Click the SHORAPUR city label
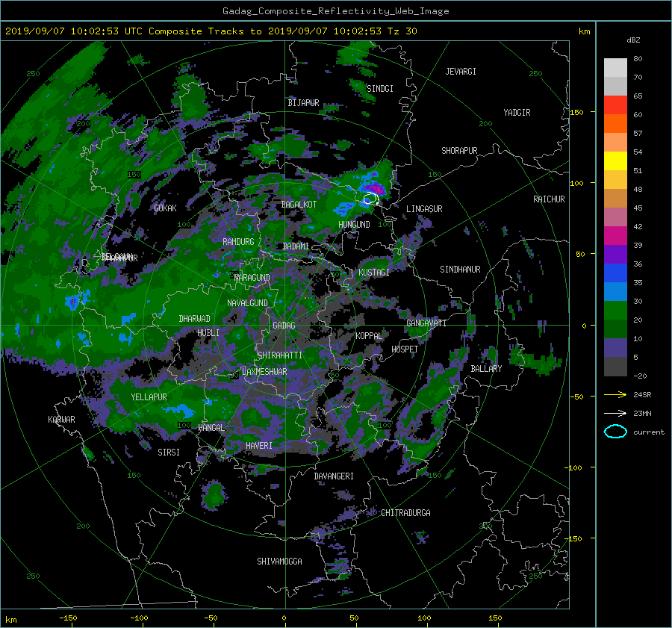The image size is (672, 628). tap(459, 151)
